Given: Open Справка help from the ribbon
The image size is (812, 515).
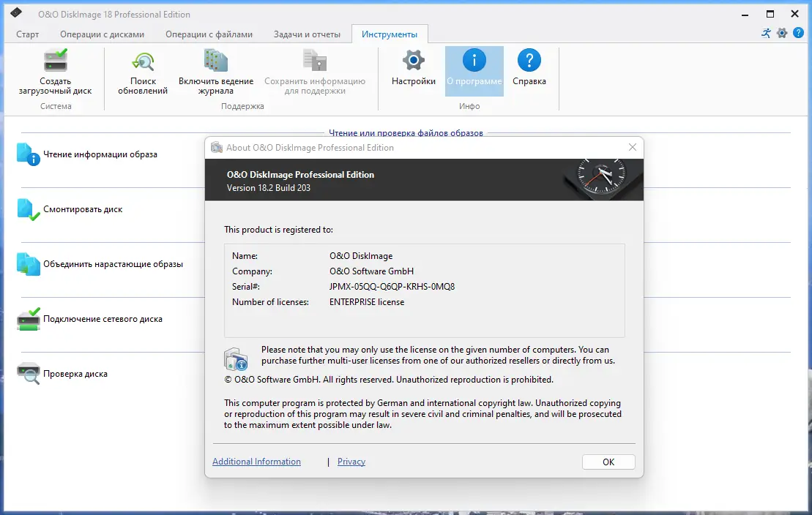Looking at the screenshot, I should (529, 69).
